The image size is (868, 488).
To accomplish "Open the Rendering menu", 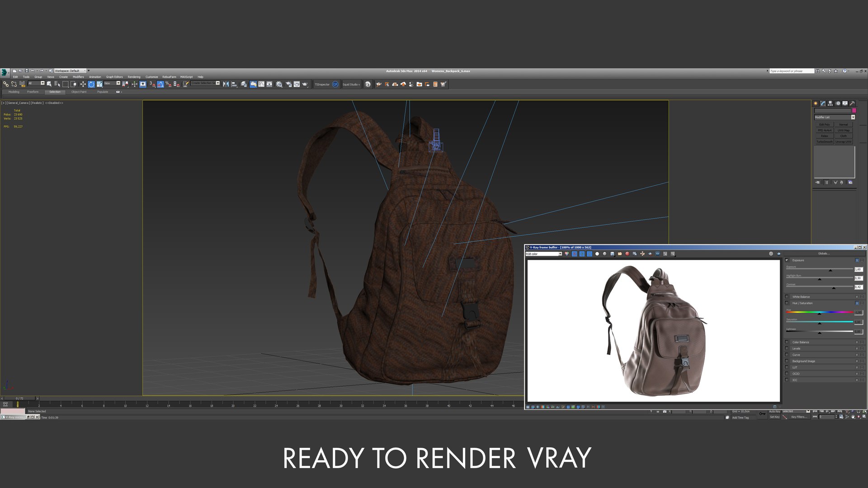I will coord(134,77).
